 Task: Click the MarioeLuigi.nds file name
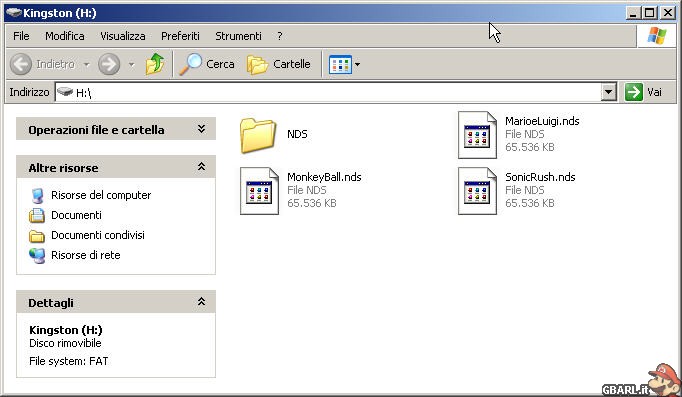(x=542, y=121)
